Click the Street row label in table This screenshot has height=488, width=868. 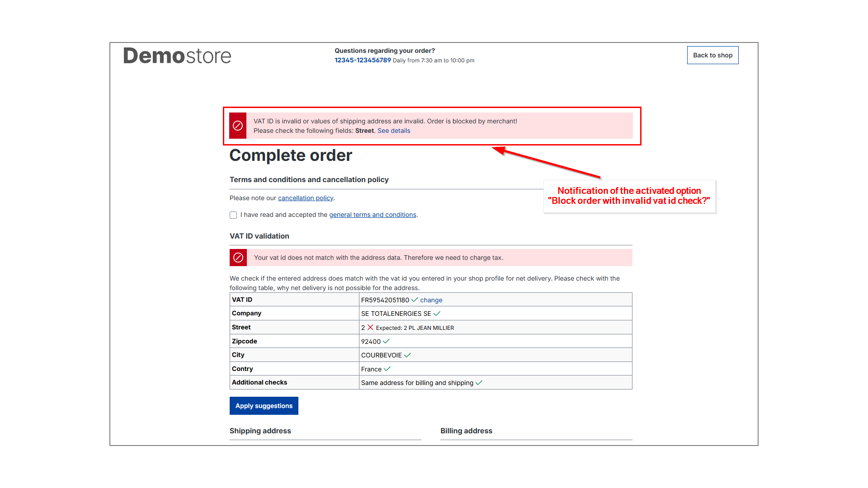coord(241,327)
